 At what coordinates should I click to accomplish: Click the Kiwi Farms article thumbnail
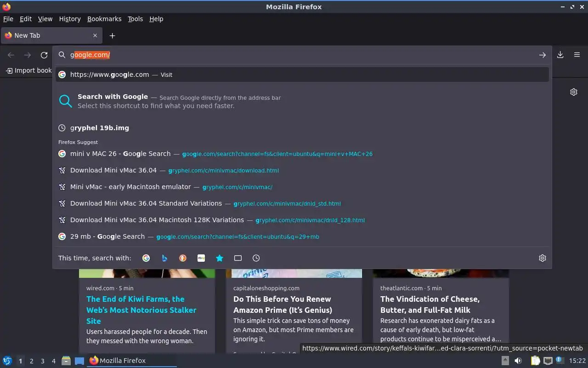[147, 273]
